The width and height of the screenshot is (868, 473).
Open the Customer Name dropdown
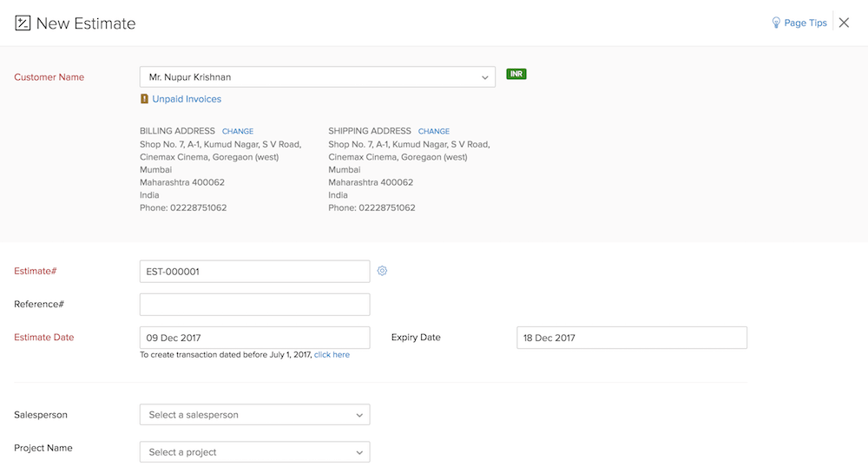pos(317,77)
